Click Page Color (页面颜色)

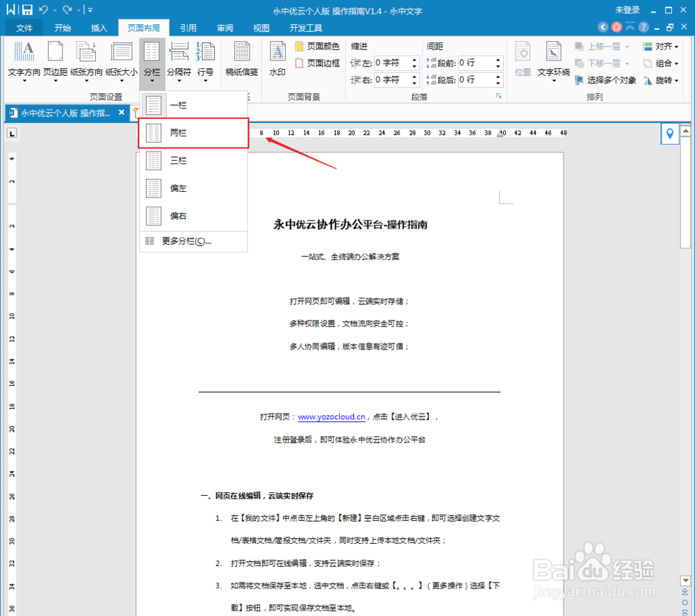(318, 46)
